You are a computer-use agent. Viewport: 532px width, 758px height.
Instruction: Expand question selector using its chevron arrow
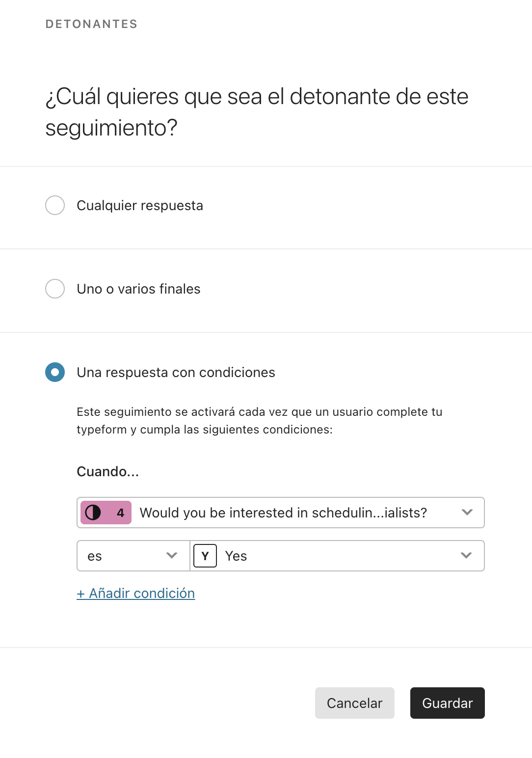(467, 512)
